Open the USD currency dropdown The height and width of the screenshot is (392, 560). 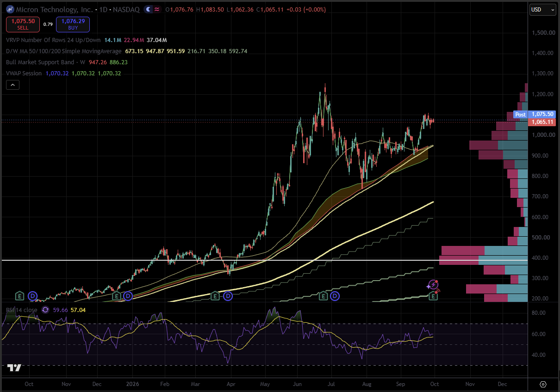[x=543, y=9]
